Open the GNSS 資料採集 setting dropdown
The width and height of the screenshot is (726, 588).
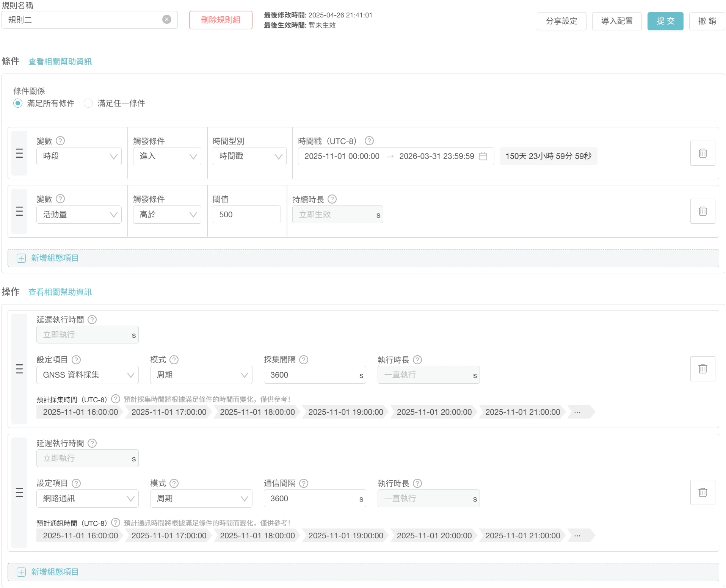pos(87,375)
